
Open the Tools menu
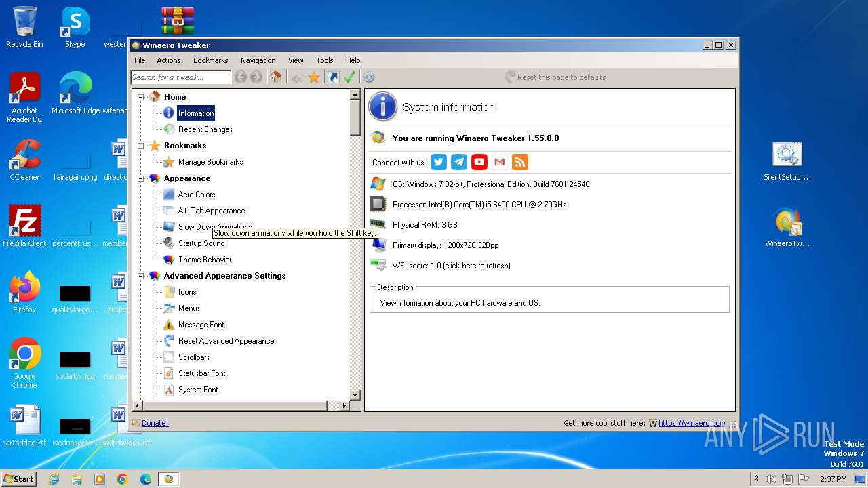(x=325, y=60)
